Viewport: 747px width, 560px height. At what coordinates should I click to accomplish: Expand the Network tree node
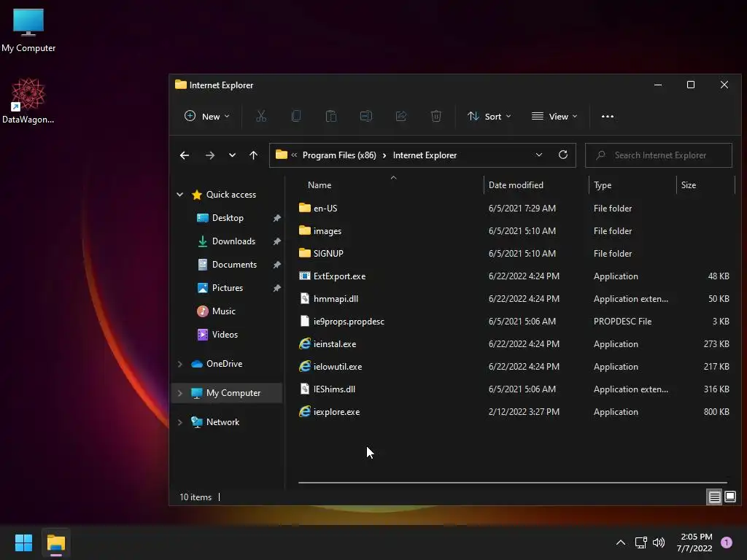tap(180, 422)
